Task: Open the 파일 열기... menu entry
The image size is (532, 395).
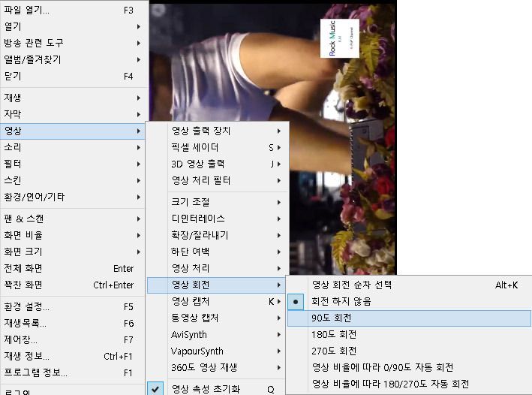Action: [73, 11]
